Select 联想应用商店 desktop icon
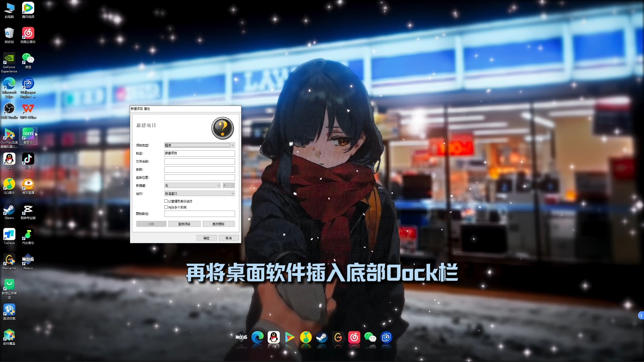This screenshot has width=644, height=362. (x=9, y=289)
